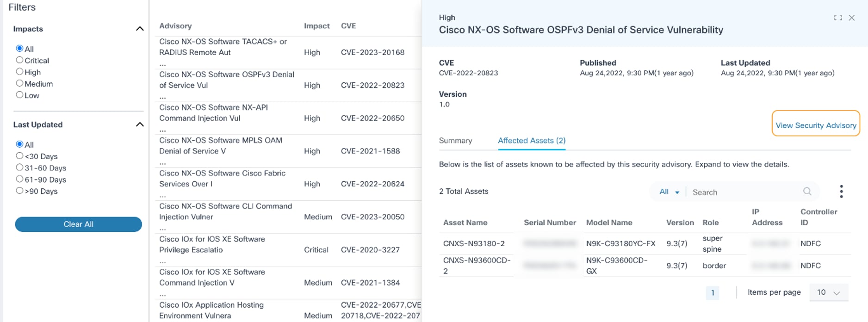Close the advisory details panel

(x=852, y=18)
